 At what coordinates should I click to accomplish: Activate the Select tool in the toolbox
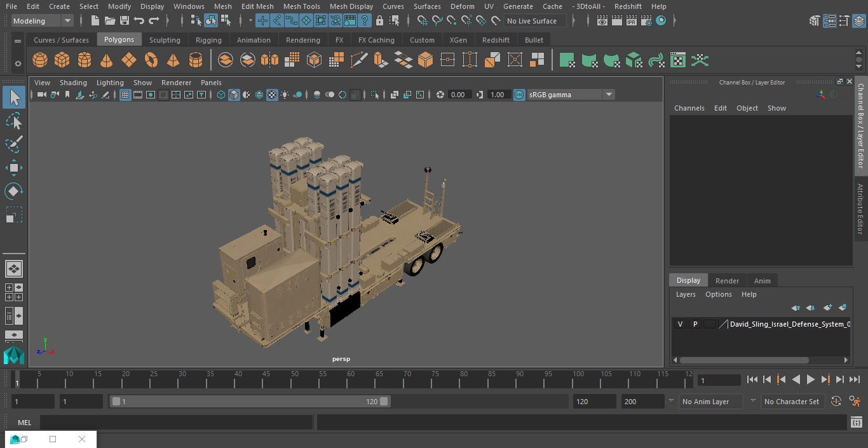14,97
